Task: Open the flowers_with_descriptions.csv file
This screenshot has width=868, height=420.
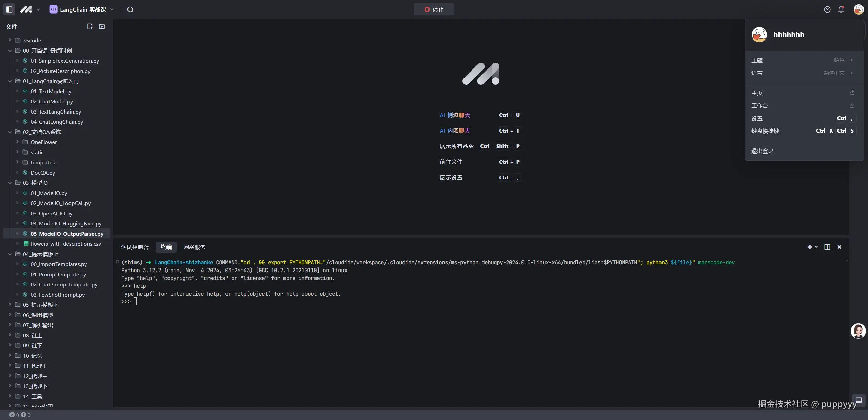Action: pos(66,244)
